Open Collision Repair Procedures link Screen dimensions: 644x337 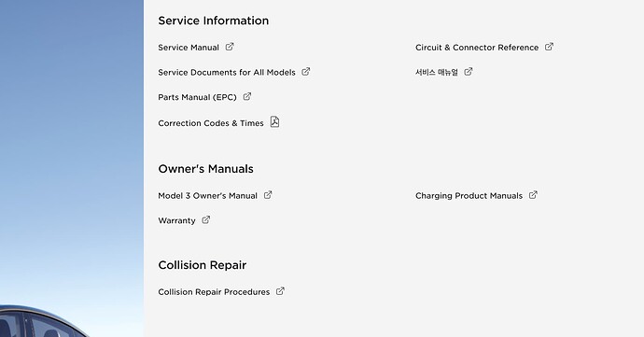(x=214, y=292)
